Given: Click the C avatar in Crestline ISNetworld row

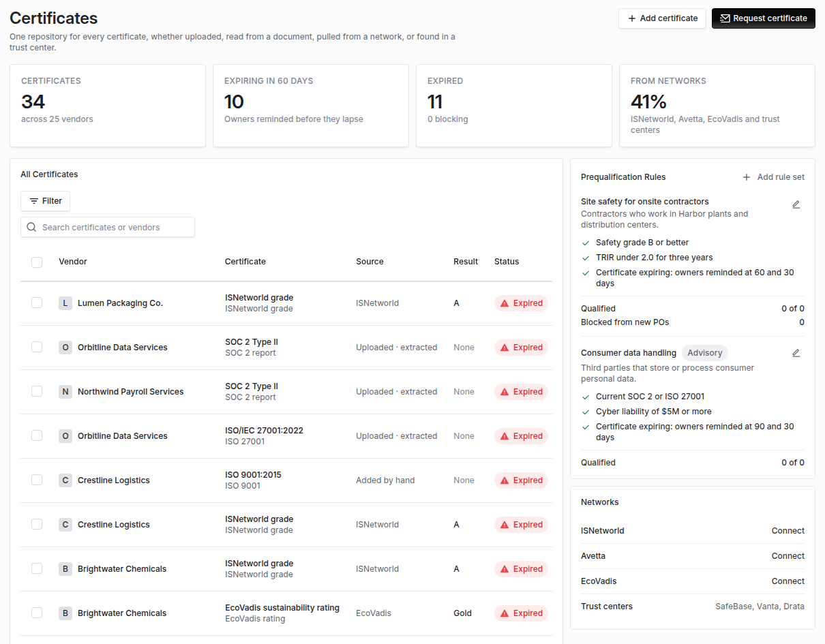Looking at the screenshot, I should [x=65, y=525].
